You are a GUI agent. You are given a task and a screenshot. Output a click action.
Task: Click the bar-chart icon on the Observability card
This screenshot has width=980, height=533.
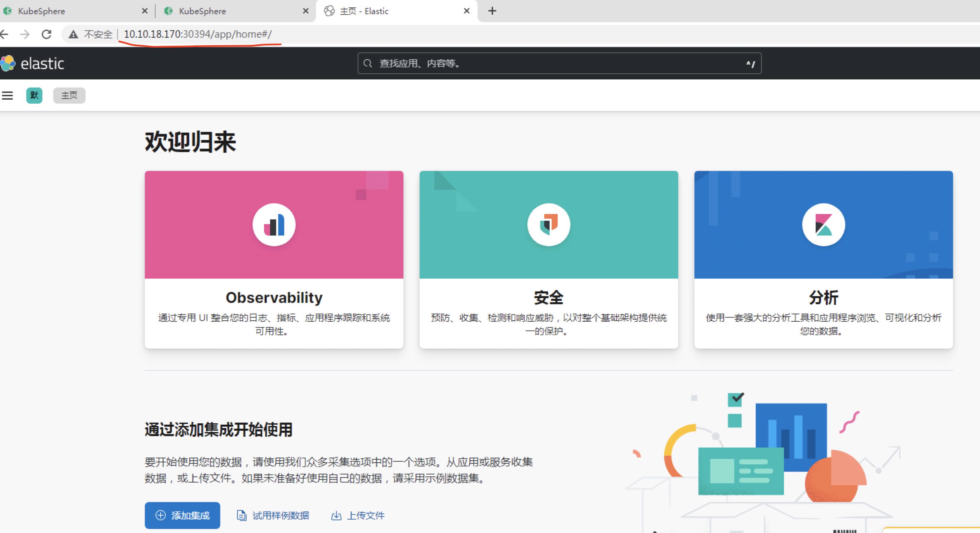[273, 225]
